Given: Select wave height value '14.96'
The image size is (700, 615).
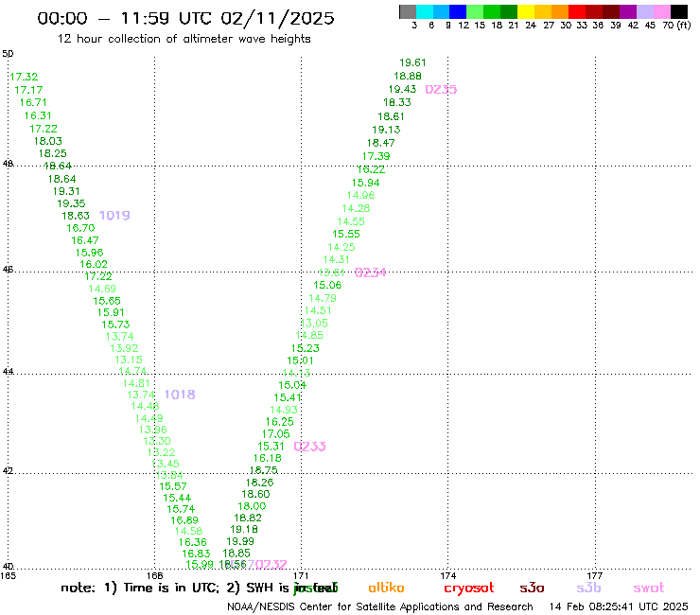Looking at the screenshot, I should [x=360, y=195].
